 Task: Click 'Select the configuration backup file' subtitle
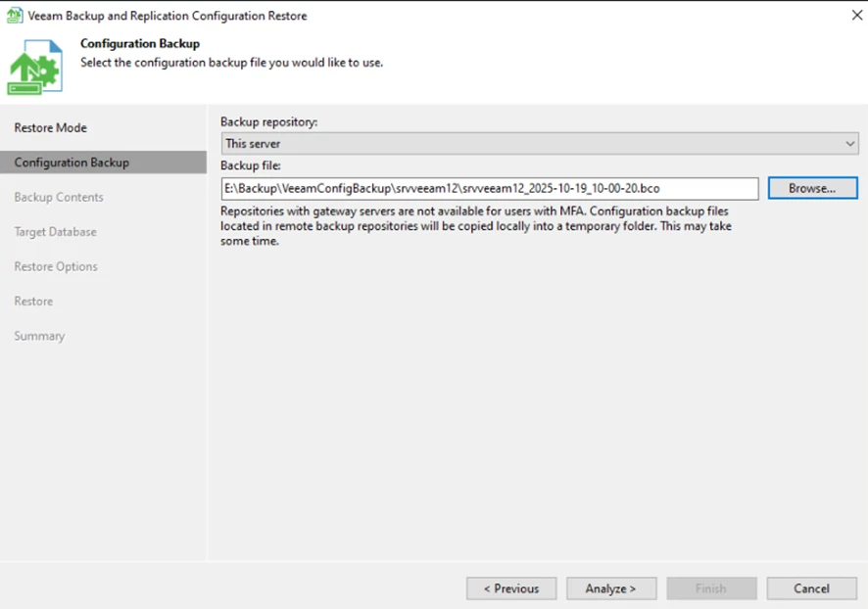[231, 63]
